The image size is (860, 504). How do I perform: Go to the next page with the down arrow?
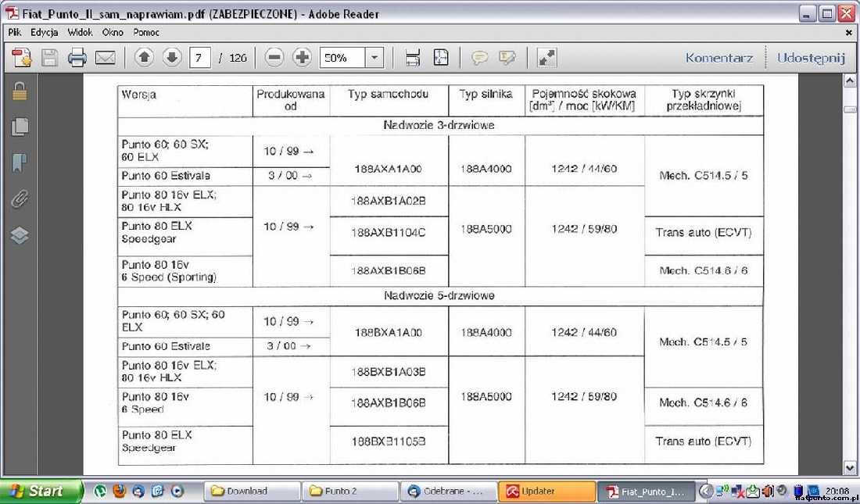[172, 57]
